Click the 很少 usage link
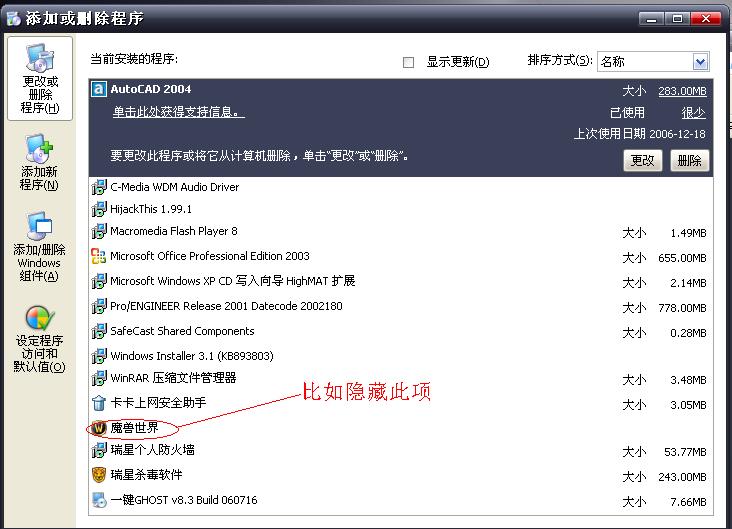The width and height of the screenshot is (732, 529). tap(693, 113)
